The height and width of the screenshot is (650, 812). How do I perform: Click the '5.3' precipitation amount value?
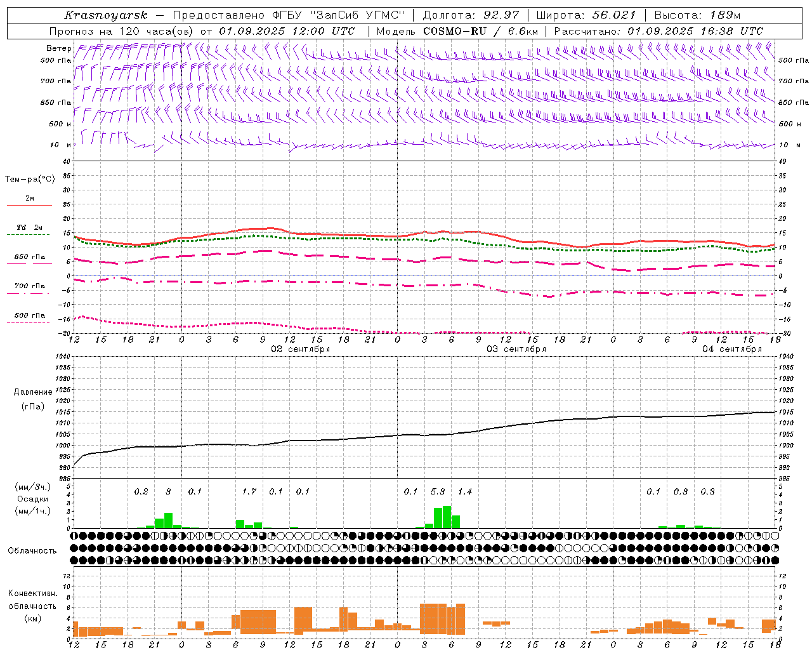[438, 491]
